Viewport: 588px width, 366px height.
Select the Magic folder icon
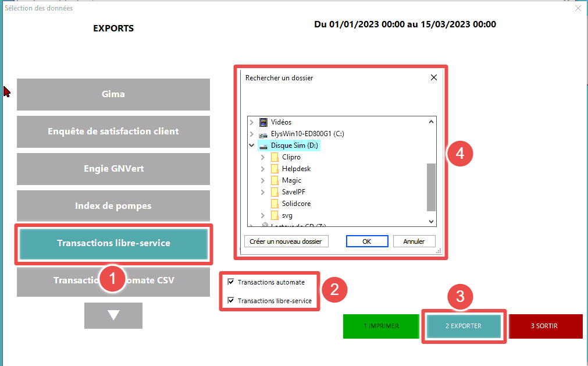tap(275, 180)
